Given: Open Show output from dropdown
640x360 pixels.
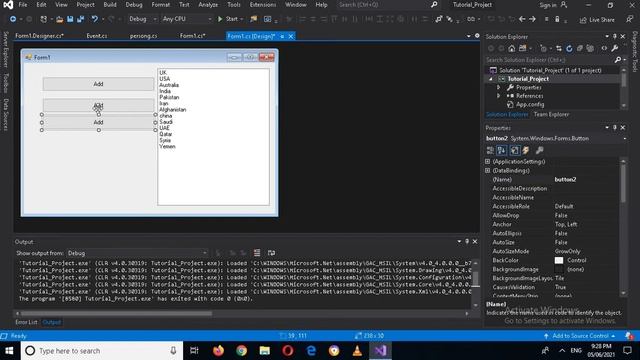Looking at the screenshot, I should pos(138,253).
